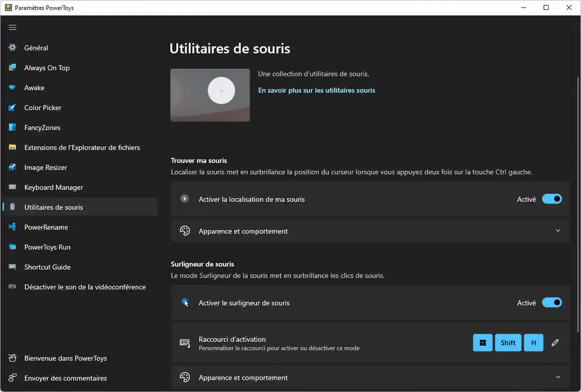Click the Windows key shortcut button
Screen dimensions: 581x392
[x=482, y=343]
